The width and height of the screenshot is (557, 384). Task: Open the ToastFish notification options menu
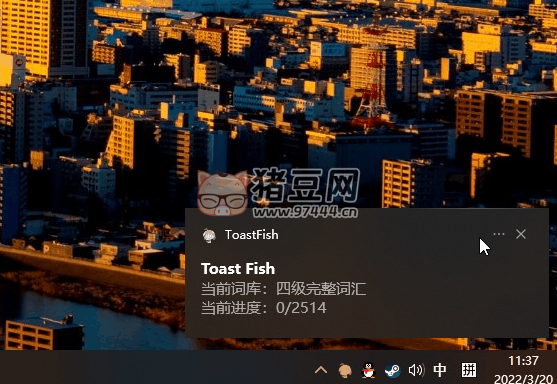(499, 234)
